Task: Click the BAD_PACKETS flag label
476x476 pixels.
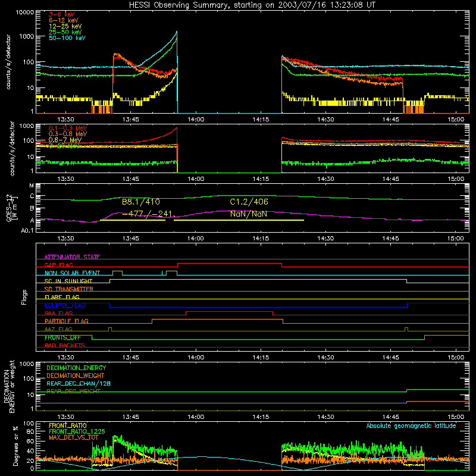Action: tap(65, 345)
